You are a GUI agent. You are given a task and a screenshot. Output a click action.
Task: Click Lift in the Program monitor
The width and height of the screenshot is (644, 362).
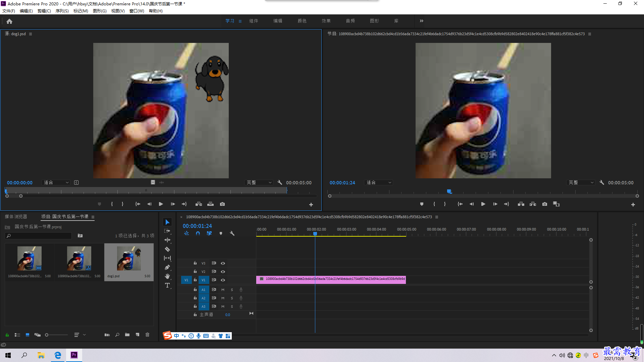(521, 204)
